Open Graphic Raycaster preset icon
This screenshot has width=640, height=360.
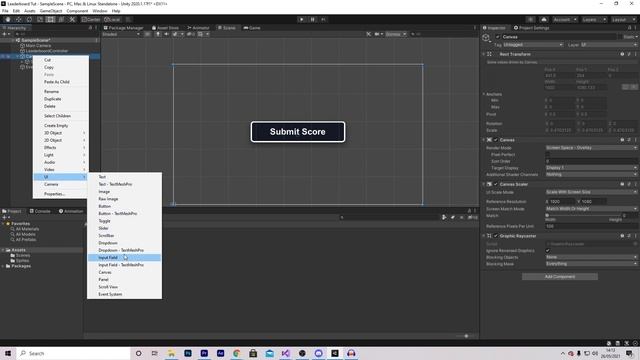pyautogui.click(x=629, y=236)
